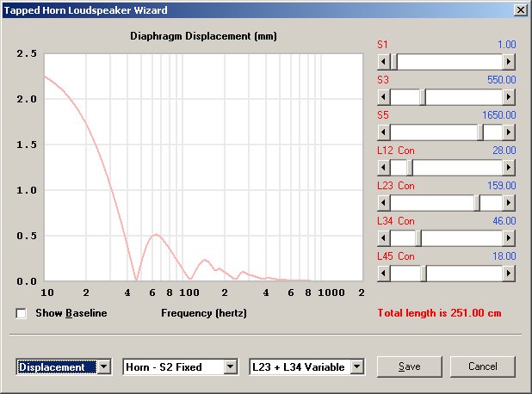Increase S5 with right scroll arrow
The image size is (532, 394).
click(509, 132)
